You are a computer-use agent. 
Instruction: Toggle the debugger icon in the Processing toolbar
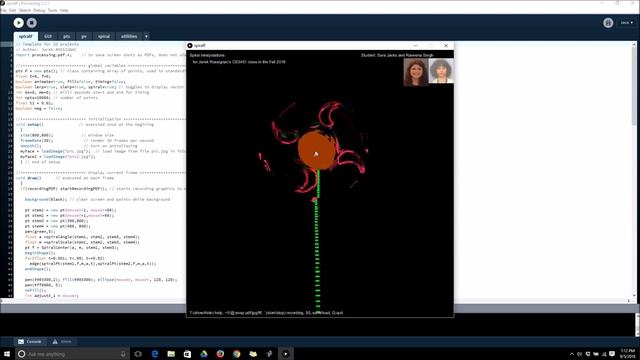(x=608, y=23)
